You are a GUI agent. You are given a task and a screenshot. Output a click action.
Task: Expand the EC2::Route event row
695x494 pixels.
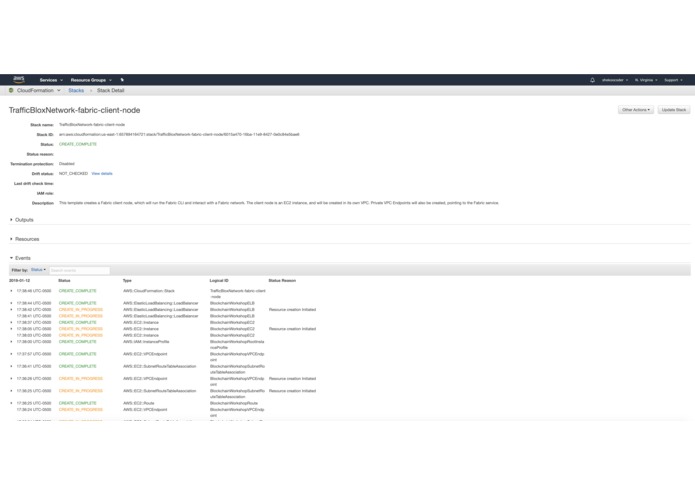[11, 404]
